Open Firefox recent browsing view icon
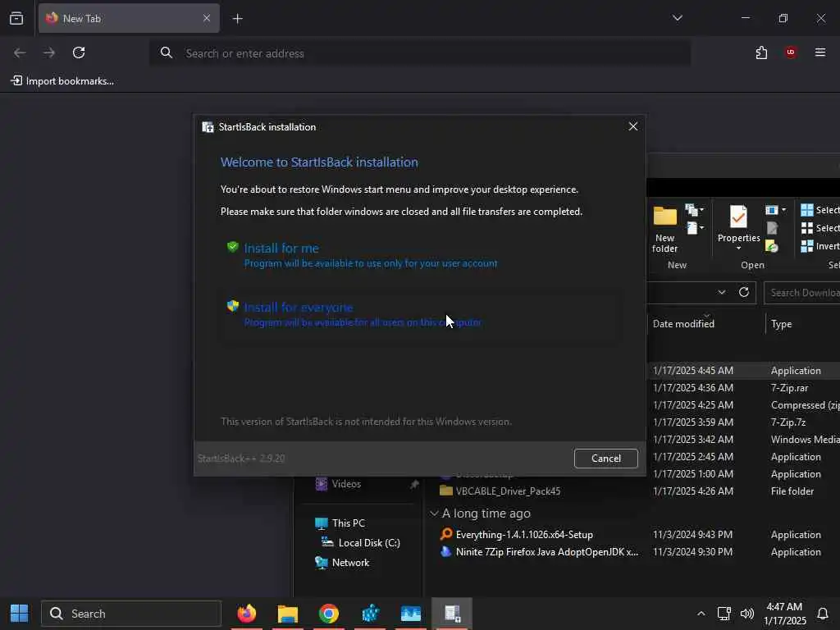Image resolution: width=840 pixels, height=630 pixels. click(x=16, y=18)
